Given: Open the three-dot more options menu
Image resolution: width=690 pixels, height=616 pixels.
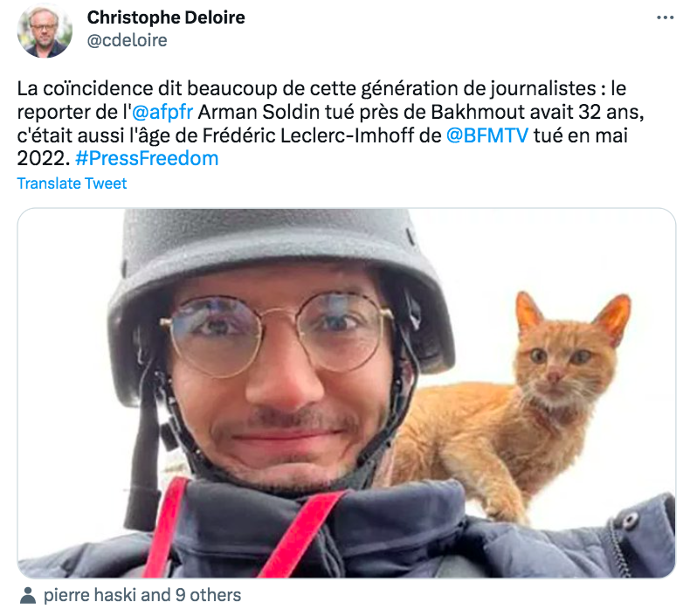Looking at the screenshot, I should tap(665, 17).
